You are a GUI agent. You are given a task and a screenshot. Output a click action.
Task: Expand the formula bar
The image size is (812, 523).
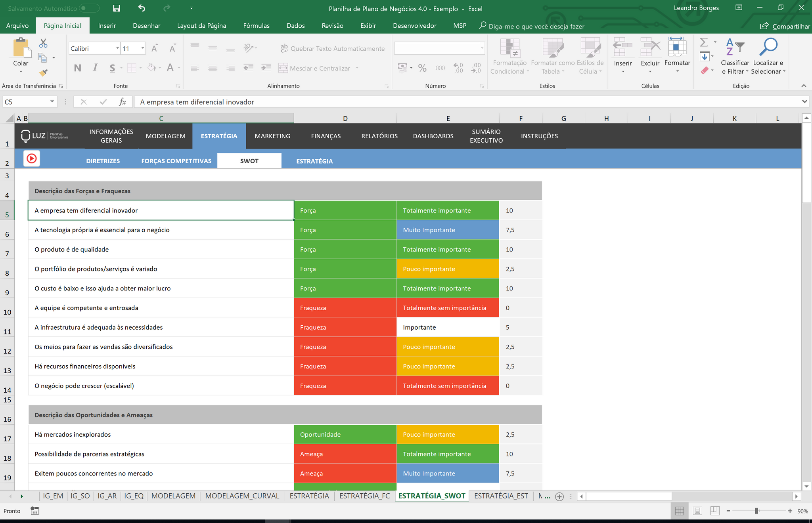click(804, 102)
